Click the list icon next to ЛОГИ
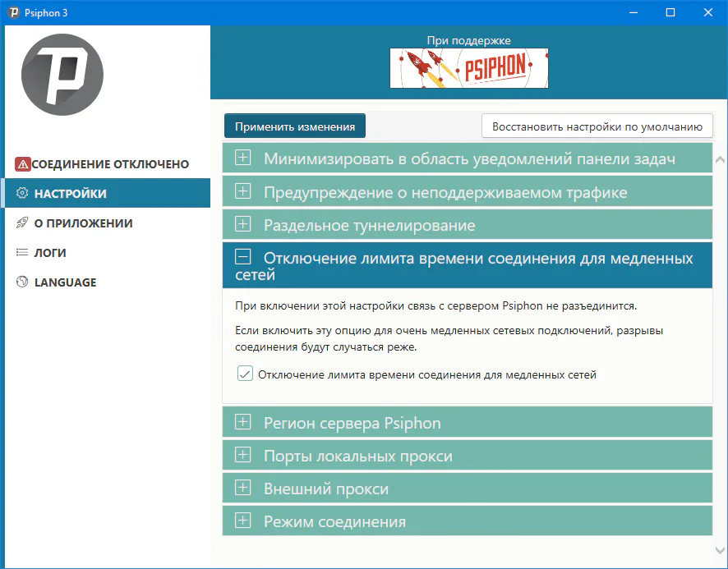Image resolution: width=728 pixels, height=569 pixels. [22, 252]
